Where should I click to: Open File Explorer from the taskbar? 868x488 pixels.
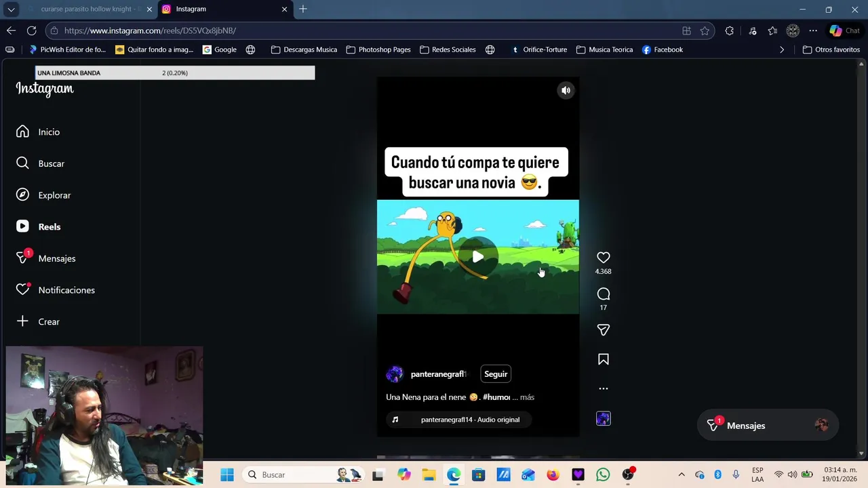[429, 474]
